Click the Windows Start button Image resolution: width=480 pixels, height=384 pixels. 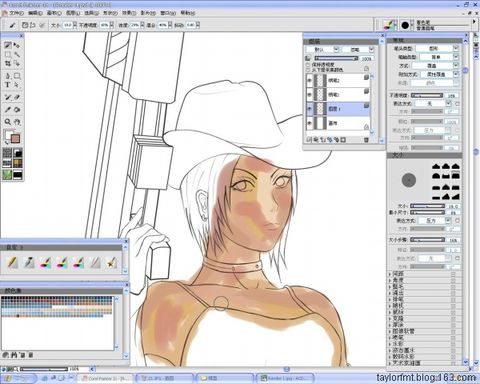pos(18,378)
